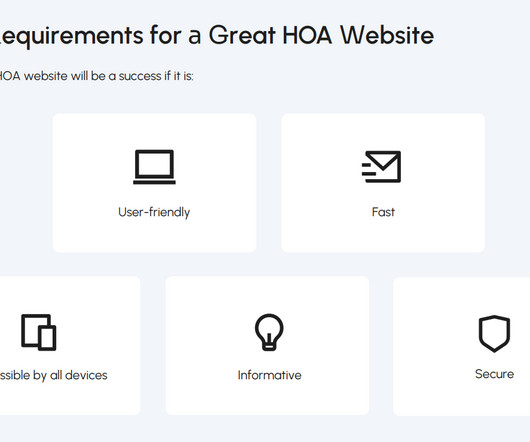
Task: Click the Informative label text
Action: click(x=269, y=375)
